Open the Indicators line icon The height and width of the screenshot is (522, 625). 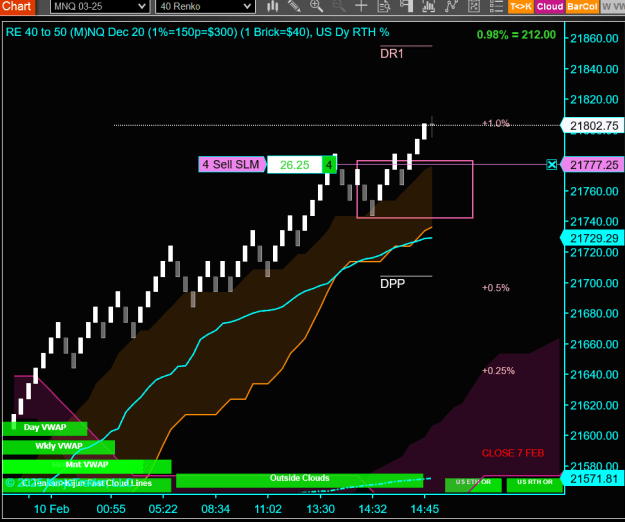(451, 6)
